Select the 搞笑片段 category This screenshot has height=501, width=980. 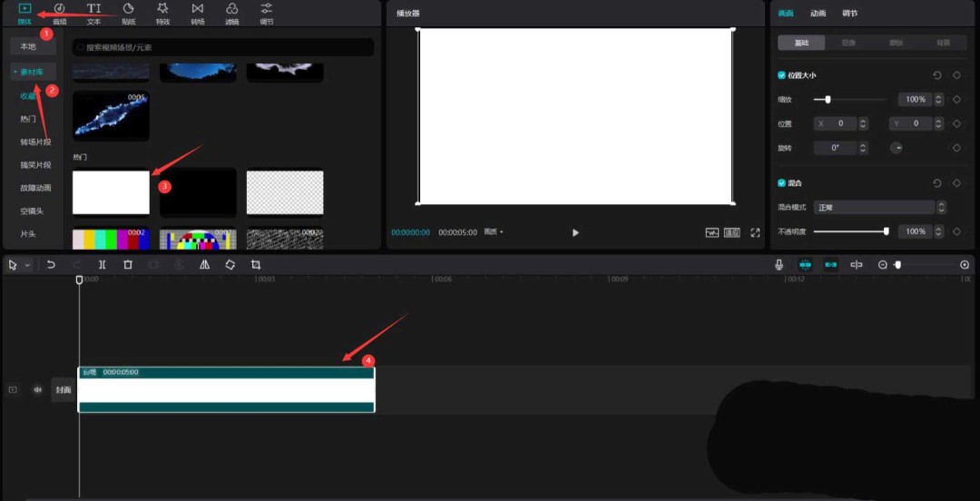coord(35,165)
